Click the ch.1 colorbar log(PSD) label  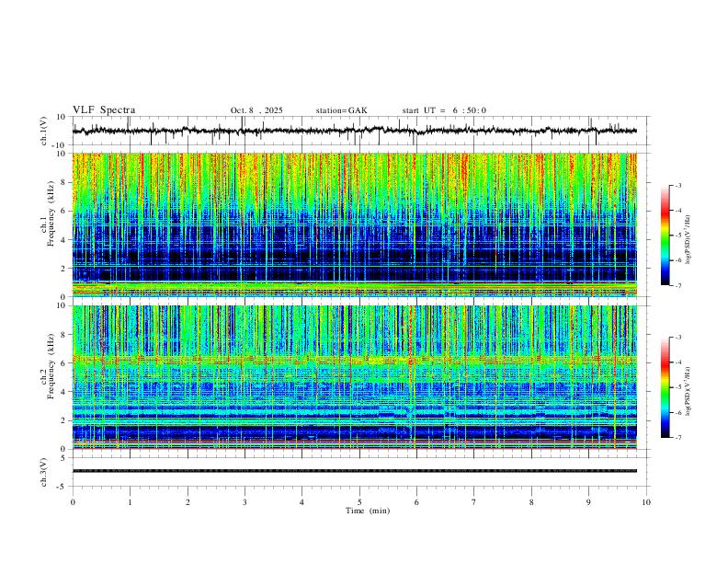(688, 240)
